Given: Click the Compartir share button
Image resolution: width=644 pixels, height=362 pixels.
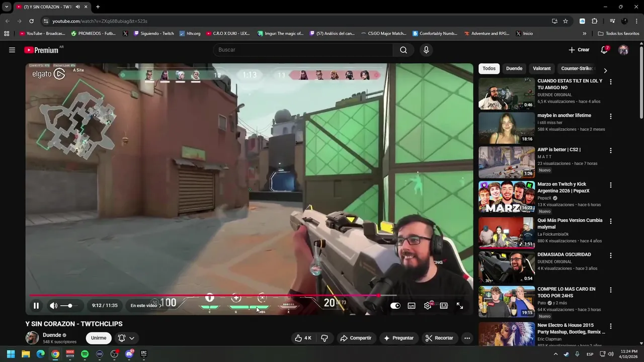Looking at the screenshot, I should pos(356,338).
